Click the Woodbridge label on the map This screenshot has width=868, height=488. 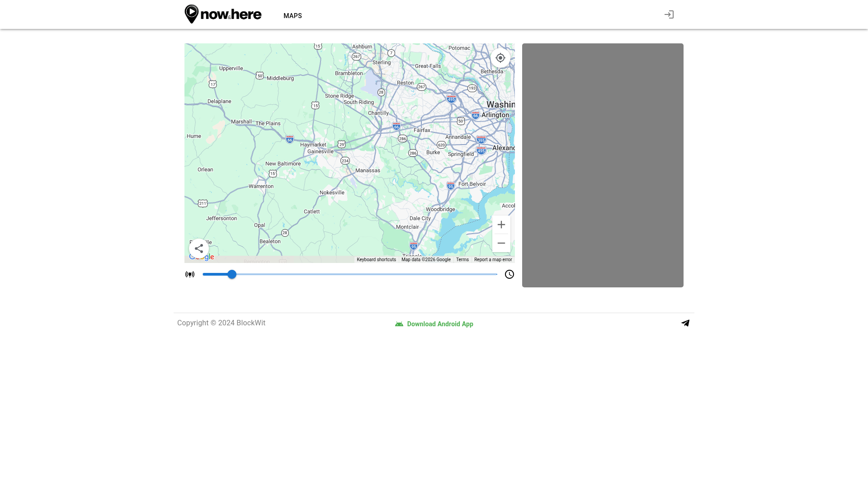pyautogui.click(x=440, y=209)
